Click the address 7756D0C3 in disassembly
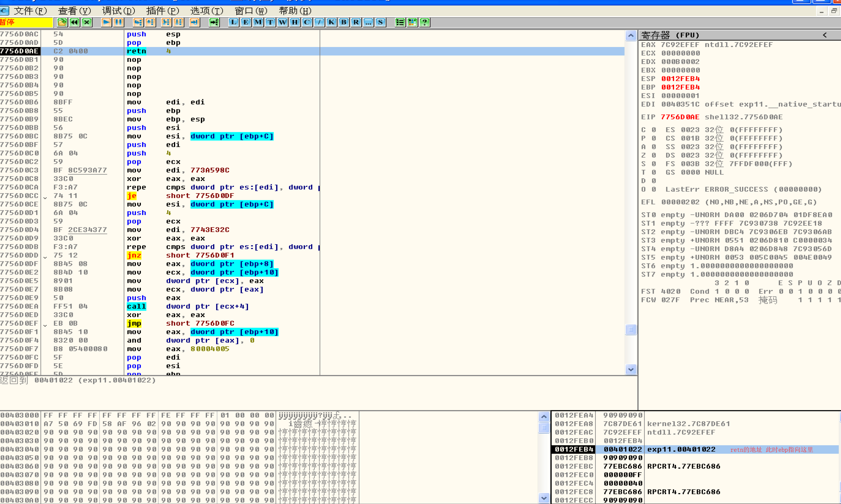The image size is (841, 504). pos(19,170)
